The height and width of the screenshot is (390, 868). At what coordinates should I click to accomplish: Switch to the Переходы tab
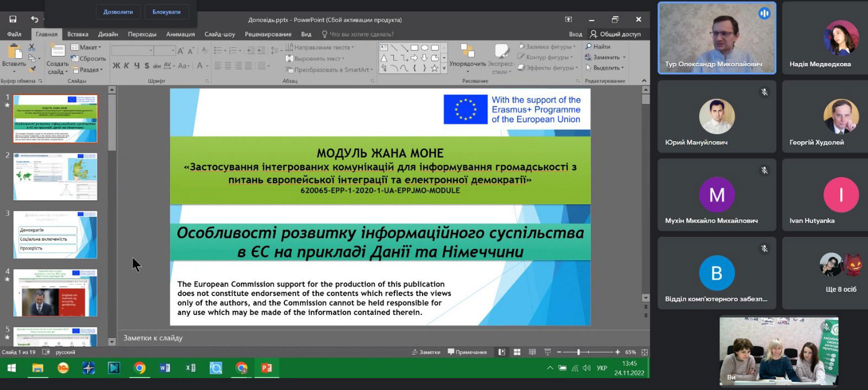click(x=142, y=34)
